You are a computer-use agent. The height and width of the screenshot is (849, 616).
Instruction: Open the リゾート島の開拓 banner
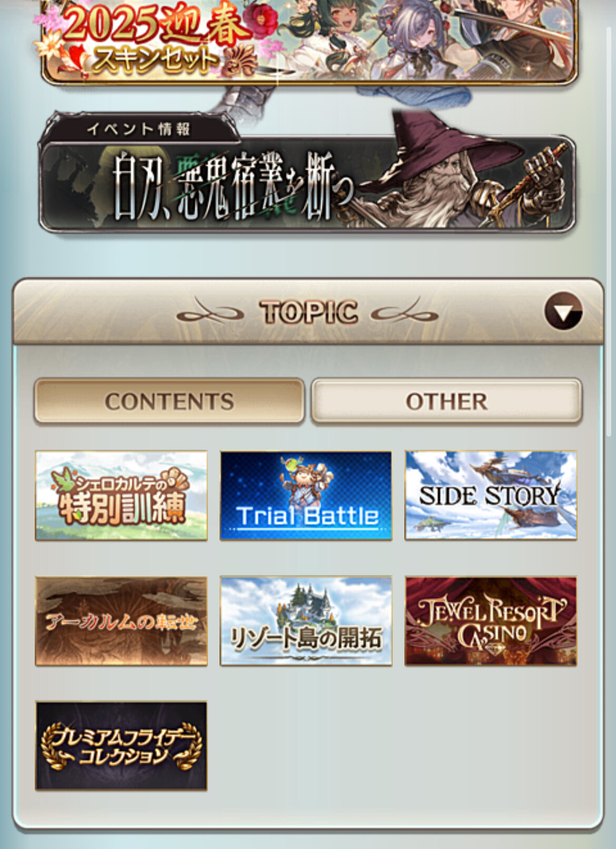coord(306,621)
